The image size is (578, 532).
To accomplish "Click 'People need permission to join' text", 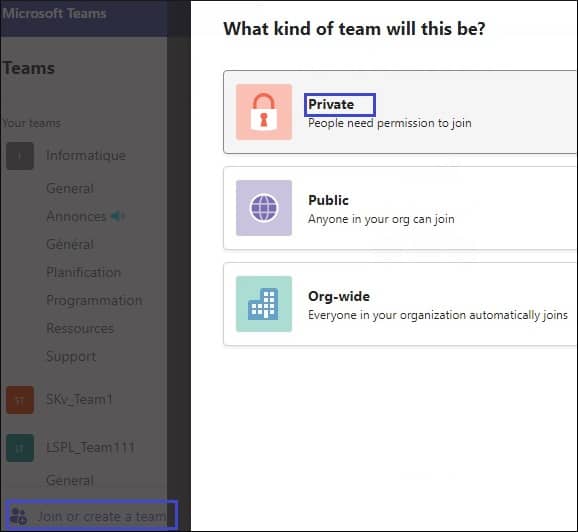I will pos(390,123).
